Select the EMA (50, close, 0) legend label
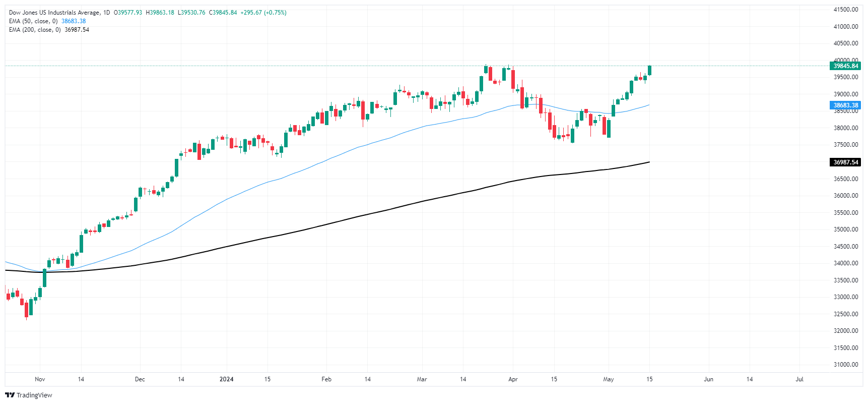 click(x=33, y=21)
